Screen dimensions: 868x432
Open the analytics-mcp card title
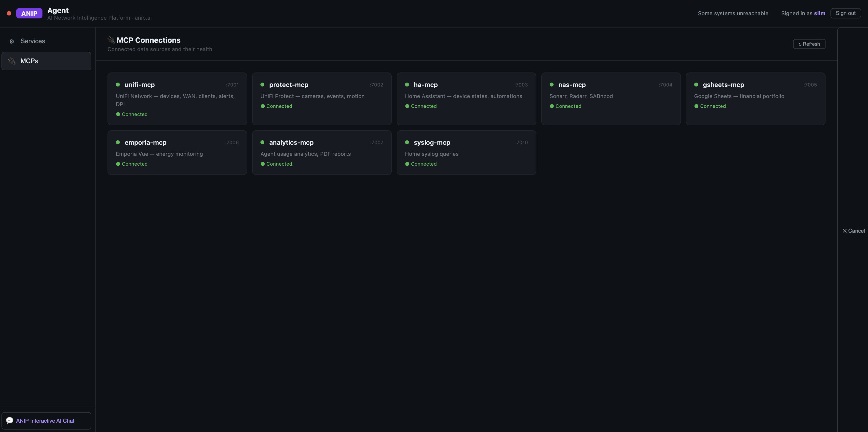pyautogui.click(x=291, y=142)
